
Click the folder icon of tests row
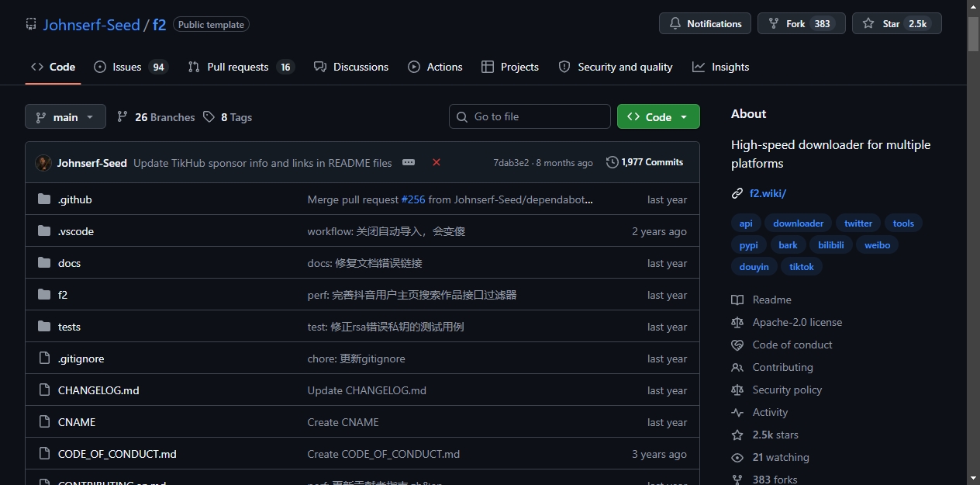tap(44, 327)
